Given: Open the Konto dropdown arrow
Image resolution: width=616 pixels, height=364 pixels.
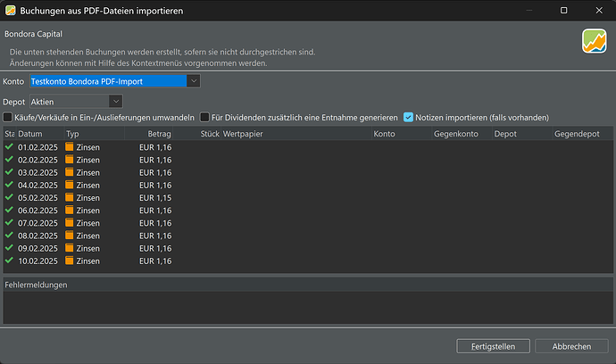Looking at the screenshot, I should (x=194, y=81).
